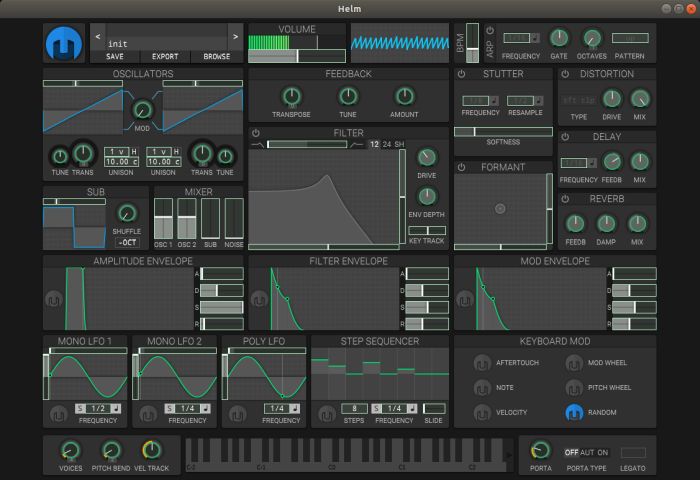Click the oscillator cross MOD knob
The height and width of the screenshot is (480, 700).
tap(142, 110)
